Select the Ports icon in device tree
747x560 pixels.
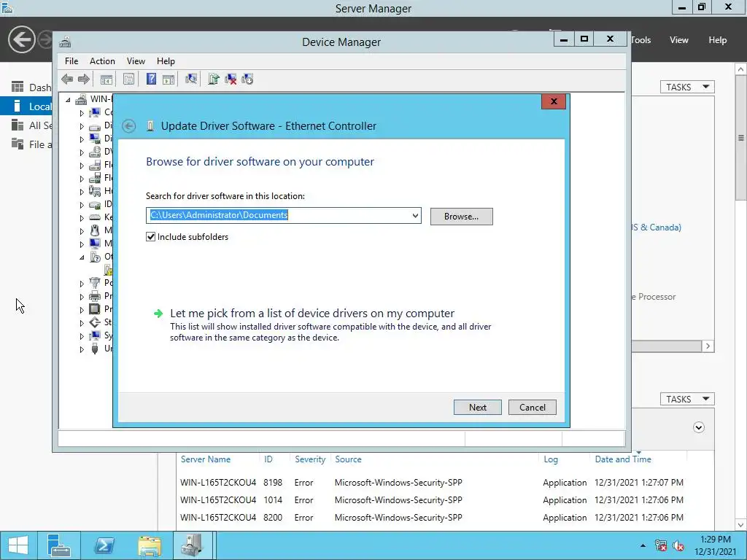pos(95,283)
